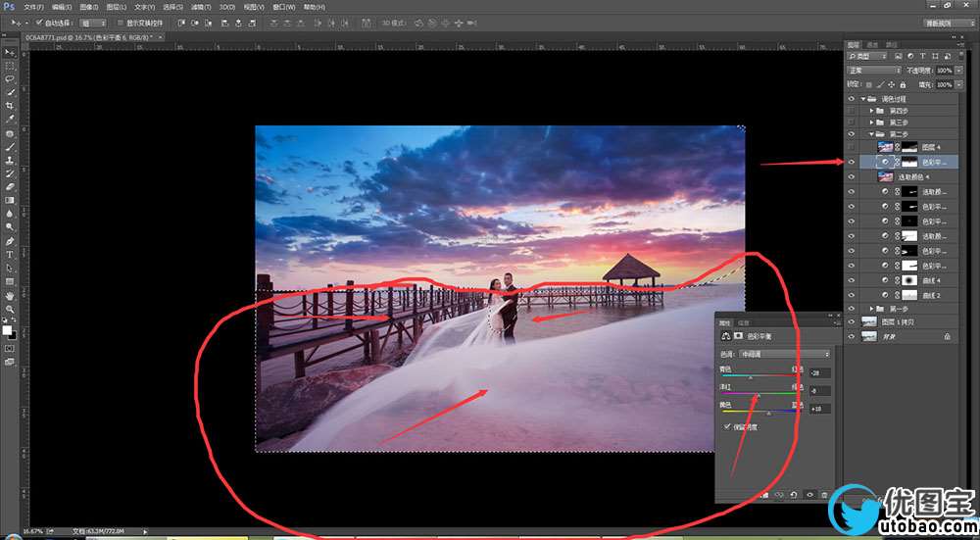
Task: Select the Hand tool
Action: [10, 296]
